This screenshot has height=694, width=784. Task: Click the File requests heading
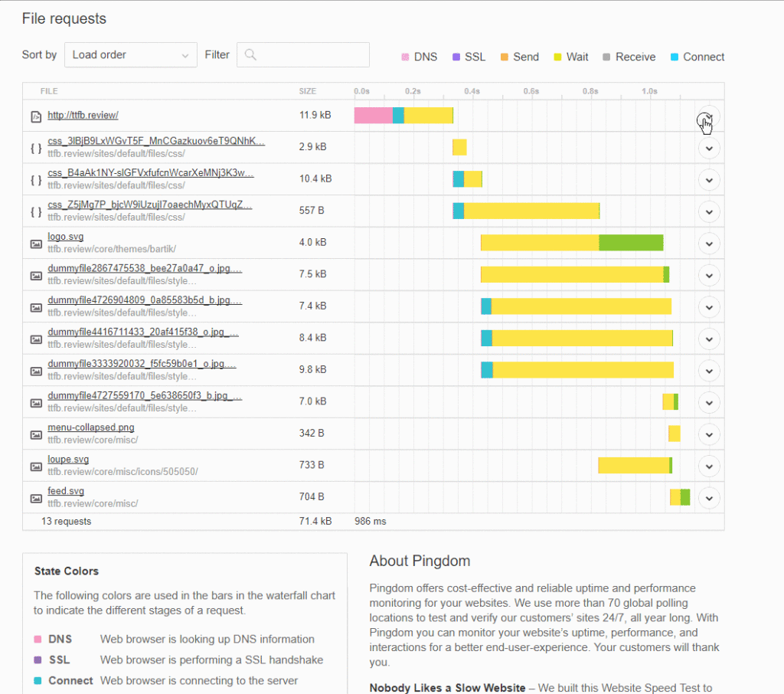(x=64, y=18)
